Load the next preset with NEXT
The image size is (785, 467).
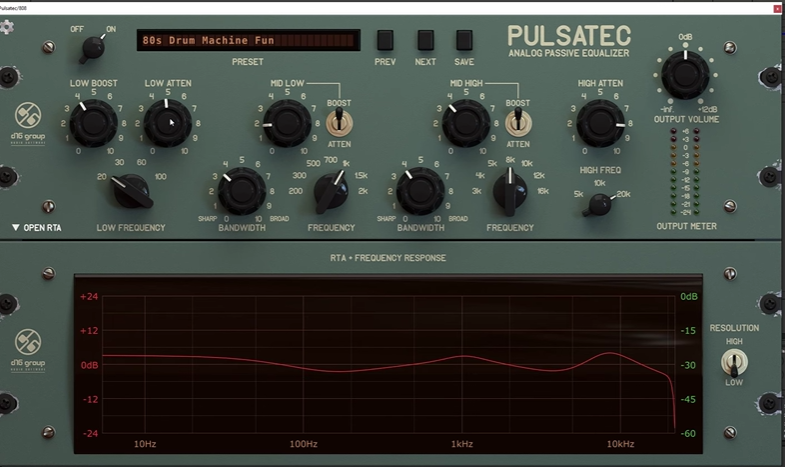pos(426,40)
